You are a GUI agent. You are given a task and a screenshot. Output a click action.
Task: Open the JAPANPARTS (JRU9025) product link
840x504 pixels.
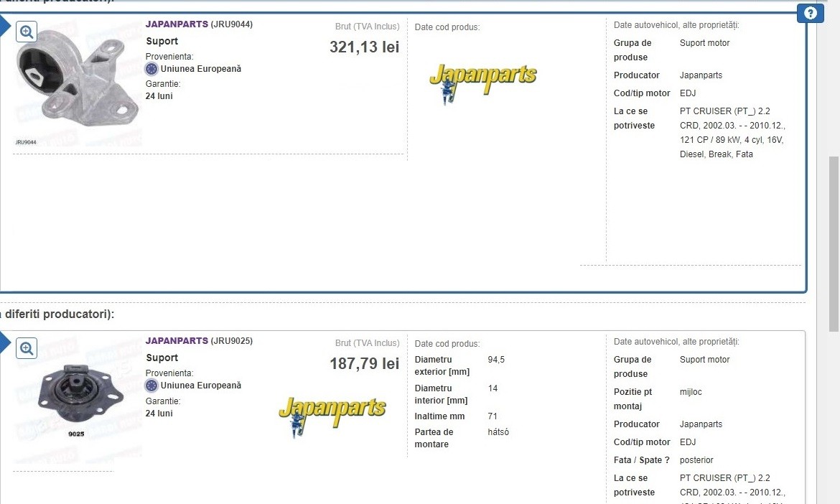199,340
